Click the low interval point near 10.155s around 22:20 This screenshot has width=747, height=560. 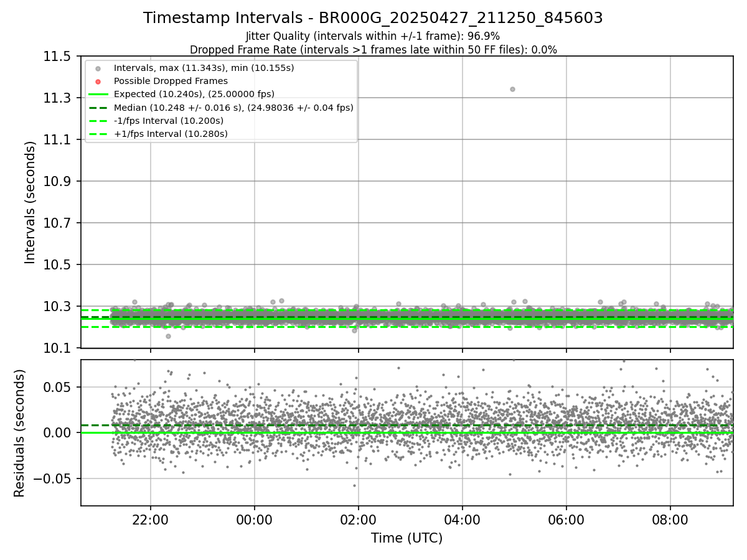(x=168, y=336)
